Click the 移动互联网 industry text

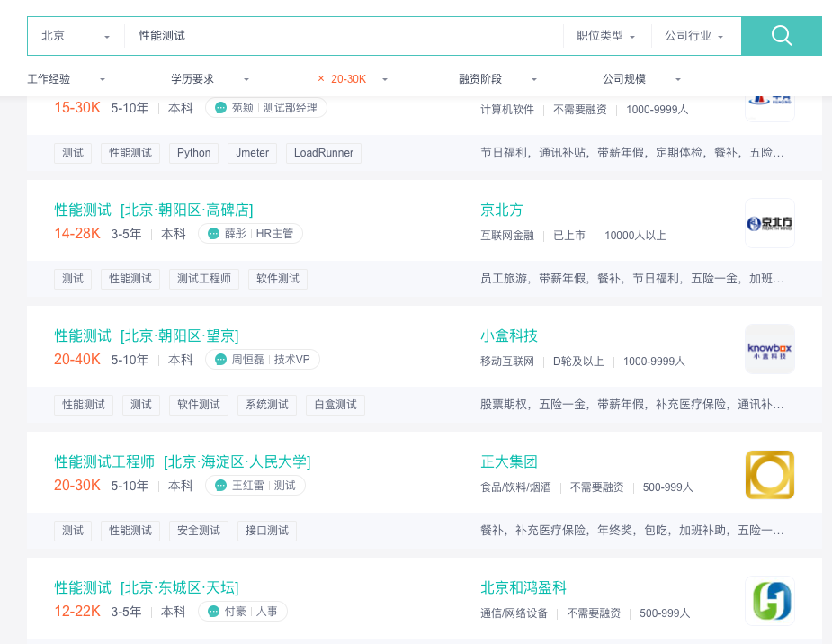(506, 362)
